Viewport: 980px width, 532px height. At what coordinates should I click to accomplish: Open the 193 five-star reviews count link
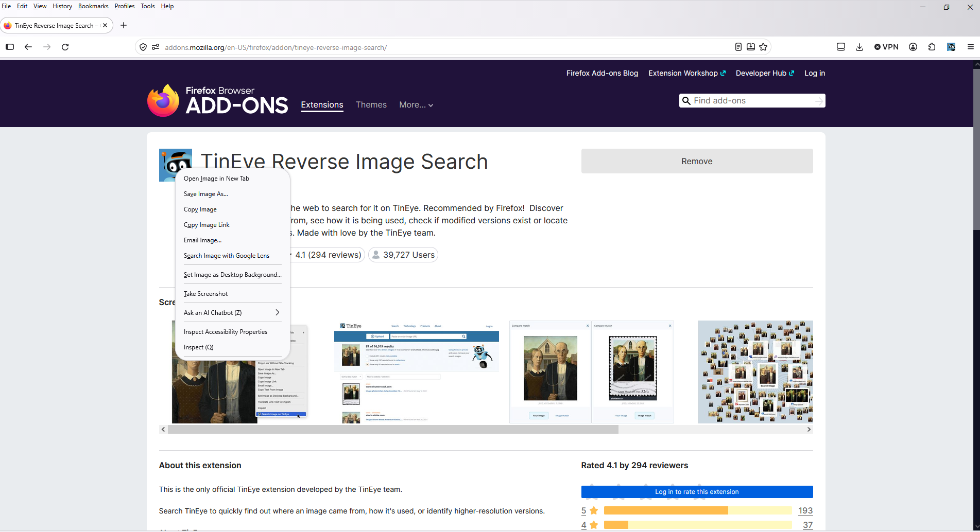[x=805, y=510]
